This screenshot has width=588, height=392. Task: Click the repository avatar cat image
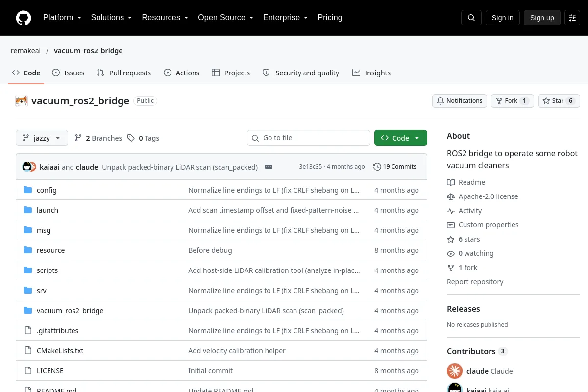click(x=22, y=101)
